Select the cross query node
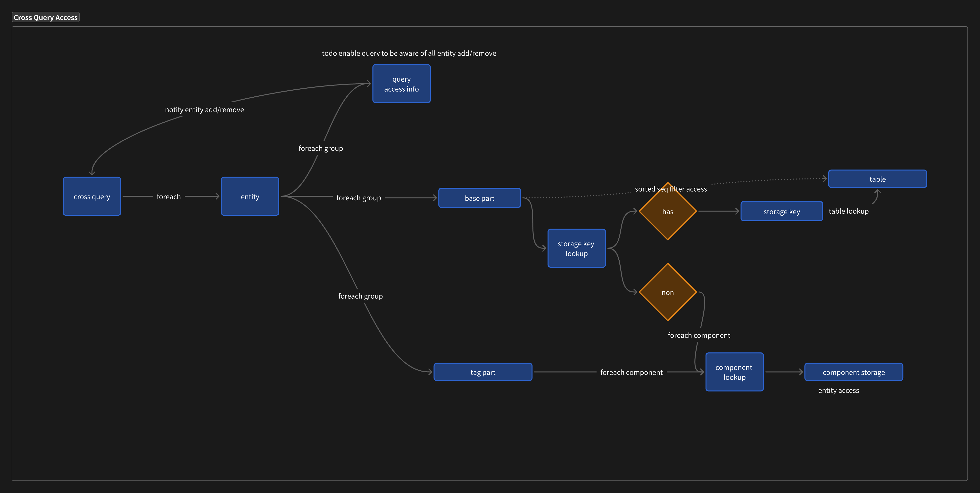This screenshot has width=980, height=493. [92, 196]
